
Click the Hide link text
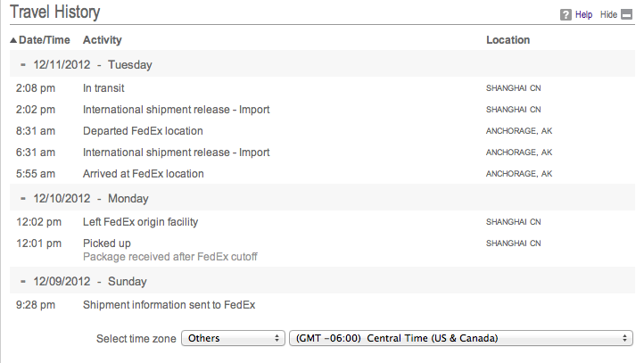[x=609, y=15]
